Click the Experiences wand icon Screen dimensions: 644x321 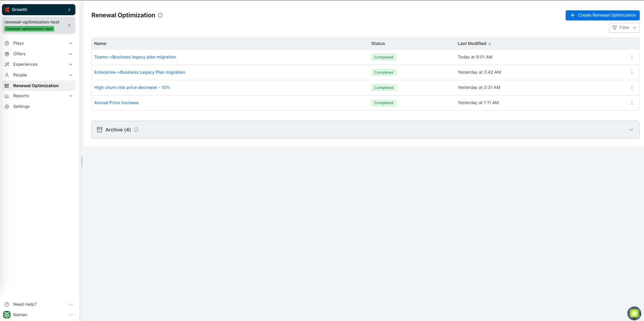(7, 64)
